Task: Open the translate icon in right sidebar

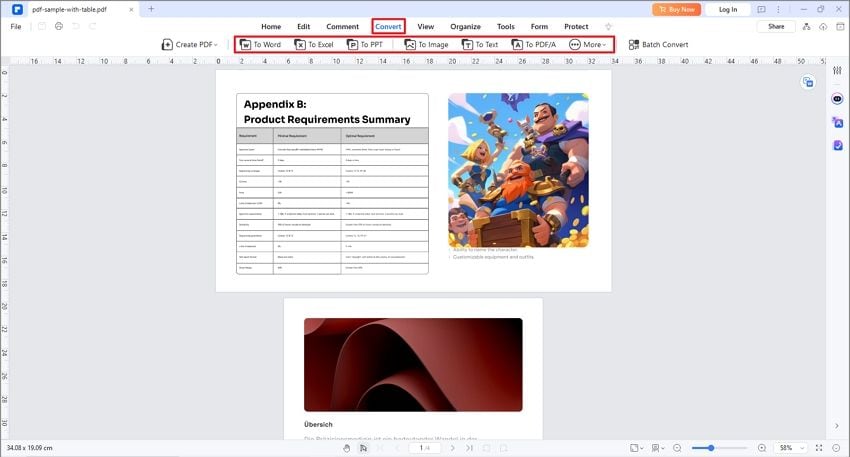Action: click(838, 123)
